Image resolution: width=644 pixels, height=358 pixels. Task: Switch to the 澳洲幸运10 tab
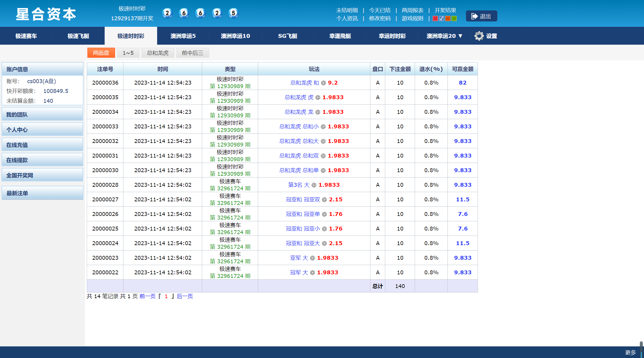point(236,36)
